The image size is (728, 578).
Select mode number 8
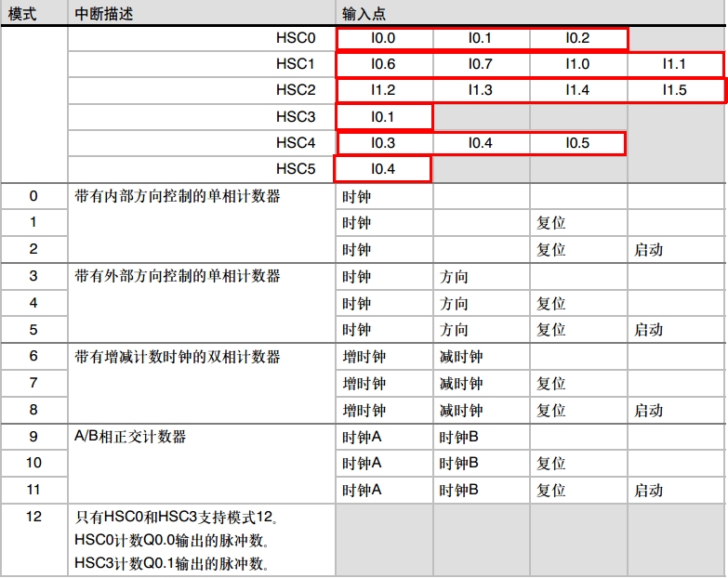pos(33,410)
